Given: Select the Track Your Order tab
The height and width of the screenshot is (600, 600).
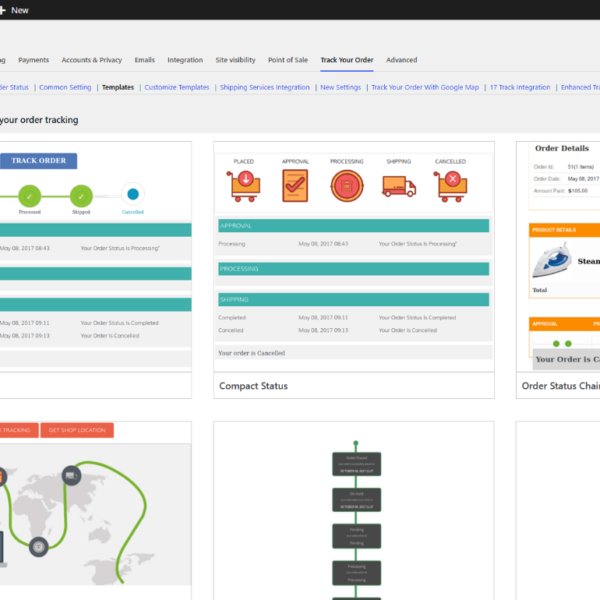Looking at the screenshot, I should coord(347,60).
